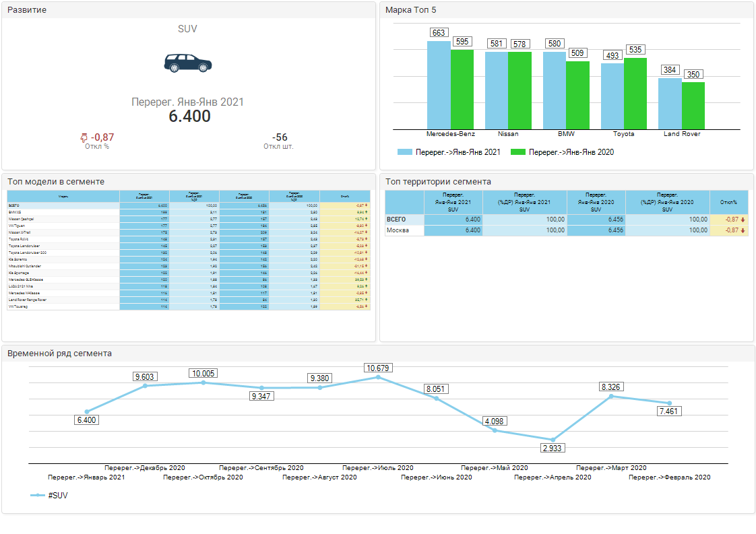756x534 pixels.
Task: Select the Land Rover 2021 blue bar
Action: click(670, 104)
